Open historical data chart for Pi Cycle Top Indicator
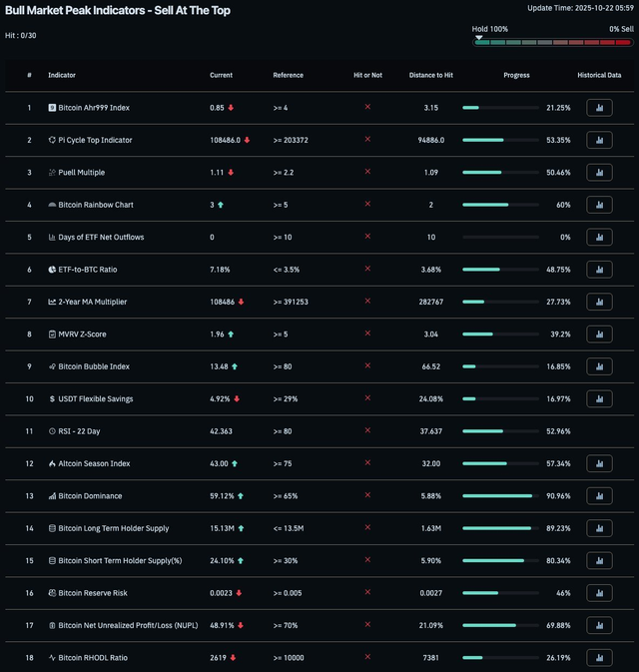Screen dimensions: 639x672 [x=599, y=140]
